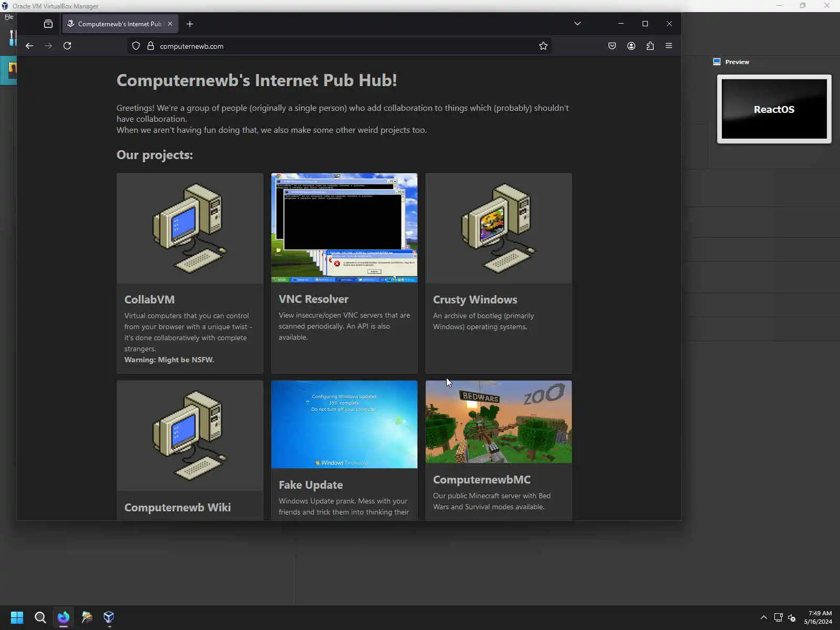Close the Computernewb's Internet Pub tab
840x630 pixels.
[170, 24]
